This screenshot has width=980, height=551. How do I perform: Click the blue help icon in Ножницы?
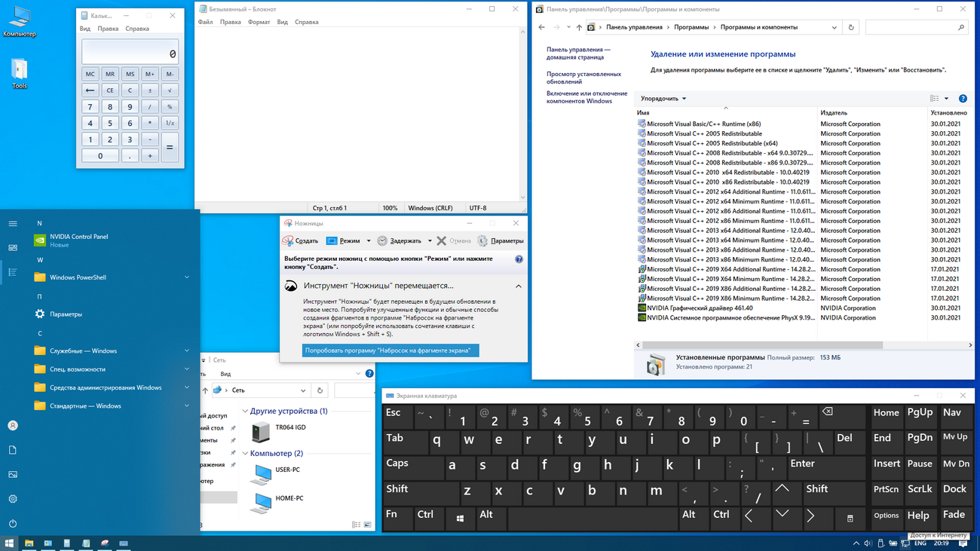[519, 259]
